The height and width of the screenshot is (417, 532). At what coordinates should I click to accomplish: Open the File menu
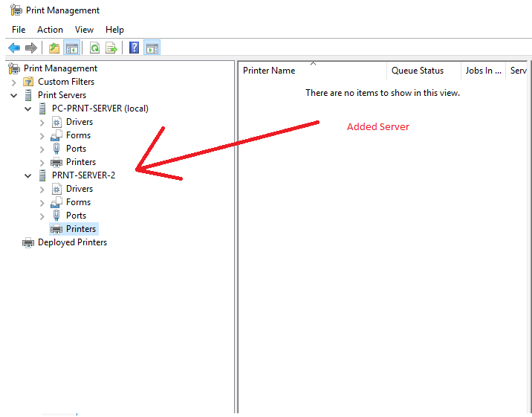click(x=19, y=30)
